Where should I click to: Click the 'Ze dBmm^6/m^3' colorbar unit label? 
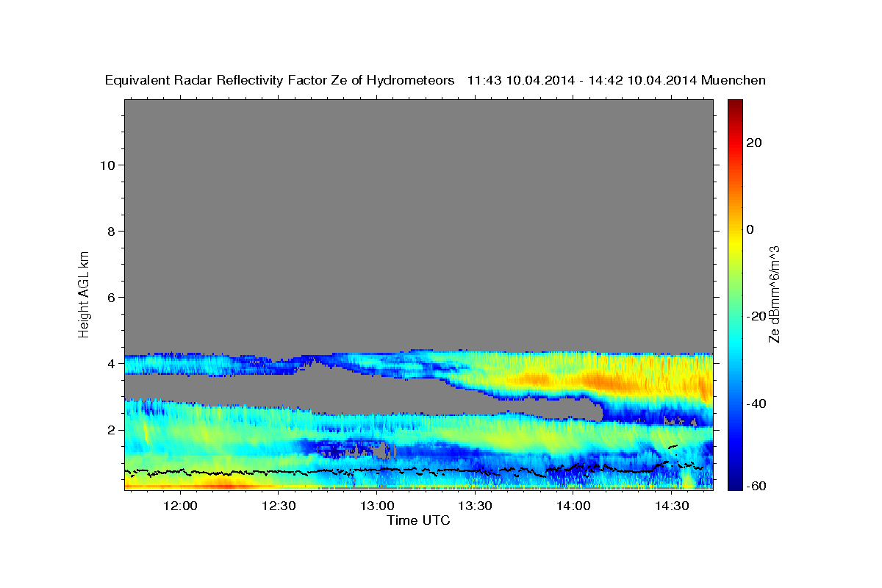(x=775, y=293)
